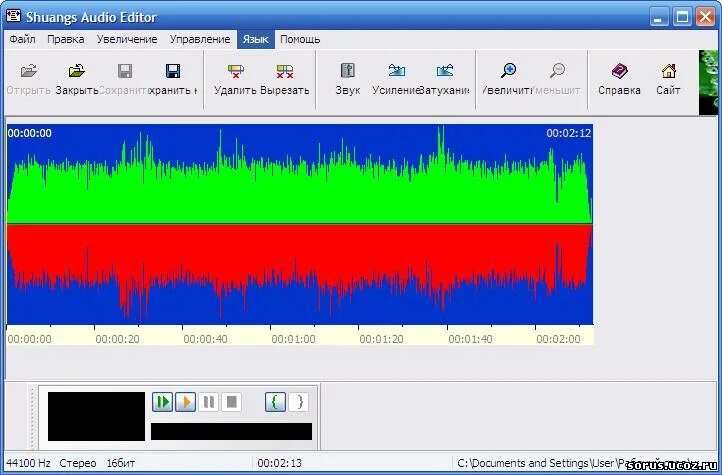This screenshot has height=475, width=722.
Task: Click the blue Save As floppy icon
Action: (x=173, y=71)
